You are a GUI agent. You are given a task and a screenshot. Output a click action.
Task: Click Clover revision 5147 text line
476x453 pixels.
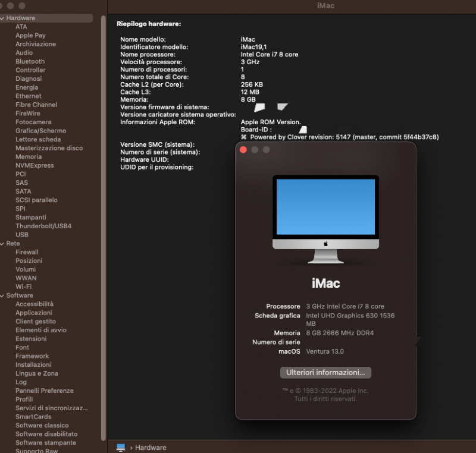[x=340, y=137]
